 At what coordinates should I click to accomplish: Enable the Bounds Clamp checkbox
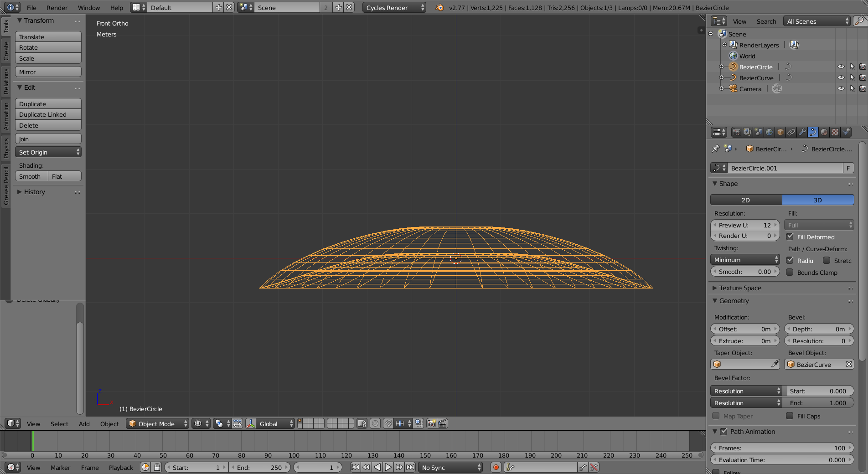tap(790, 272)
